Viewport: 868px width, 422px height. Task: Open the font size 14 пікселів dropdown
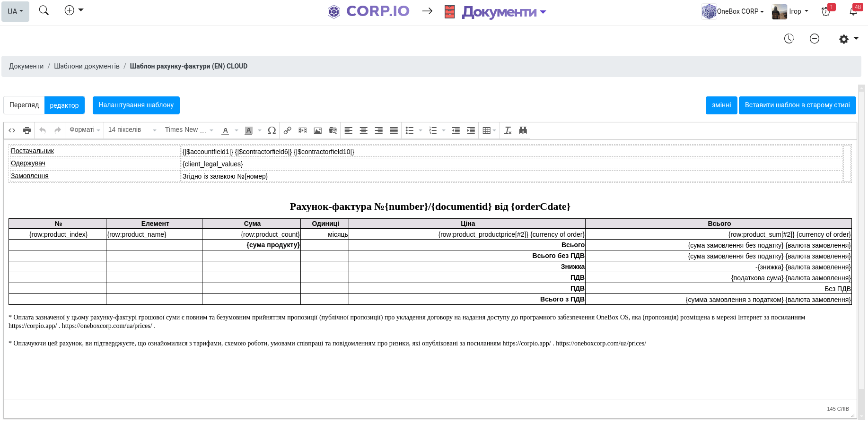click(132, 130)
